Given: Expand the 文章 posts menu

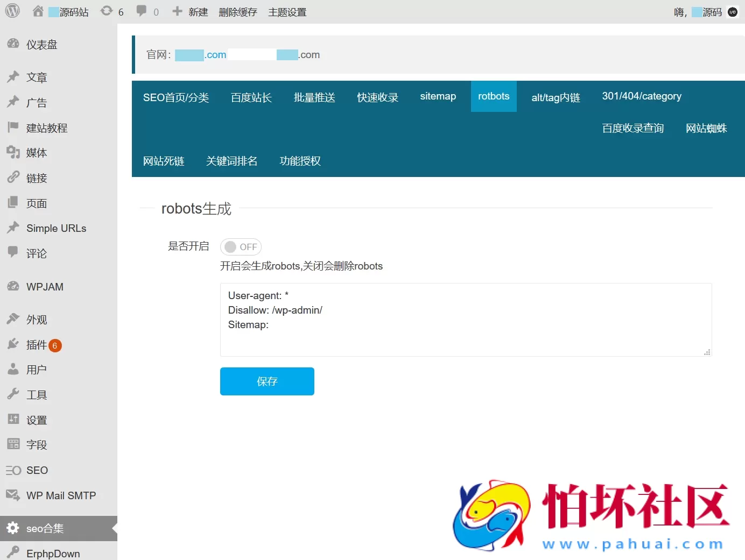Looking at the screenshot, I should coord(13,77).
